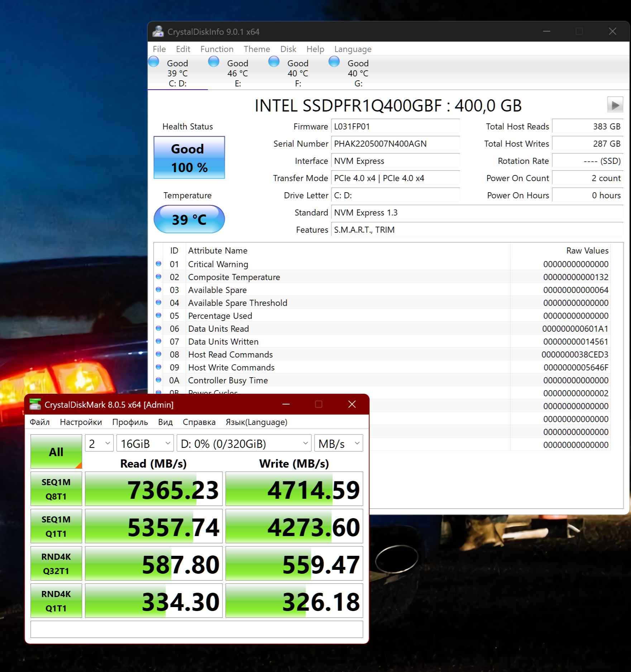The height and width of the screenshot is (672, 631).
Task: Click status dot for Data Units Written
Action: point(158,341)
